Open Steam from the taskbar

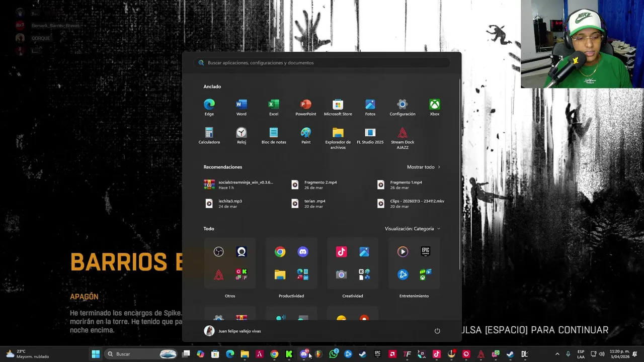362,354
